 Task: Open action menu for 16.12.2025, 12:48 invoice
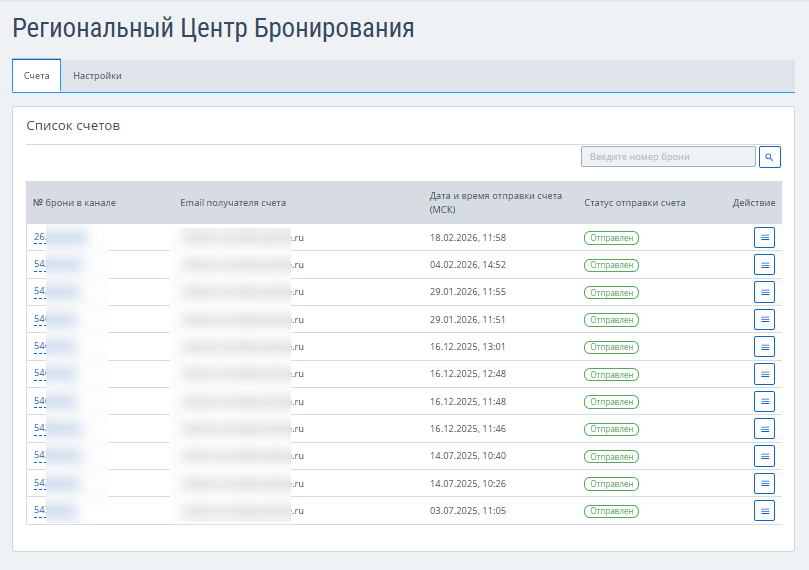764,374
